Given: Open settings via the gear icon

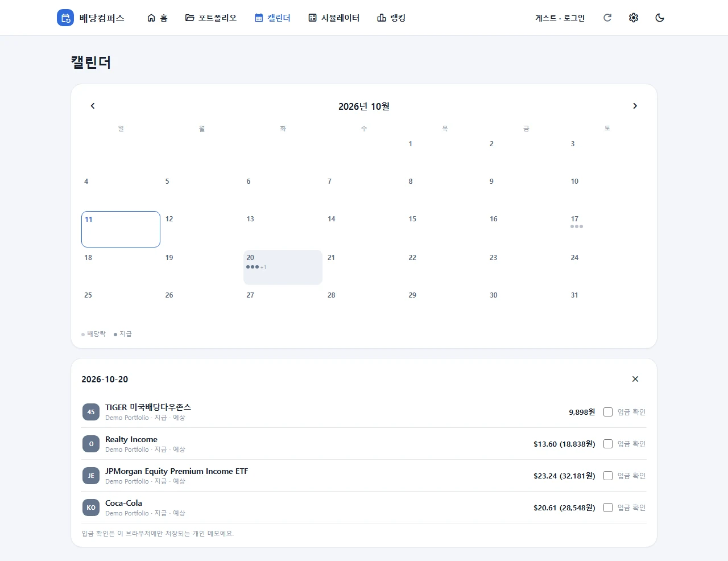Looking at the screenshot, I should point(634,18).
